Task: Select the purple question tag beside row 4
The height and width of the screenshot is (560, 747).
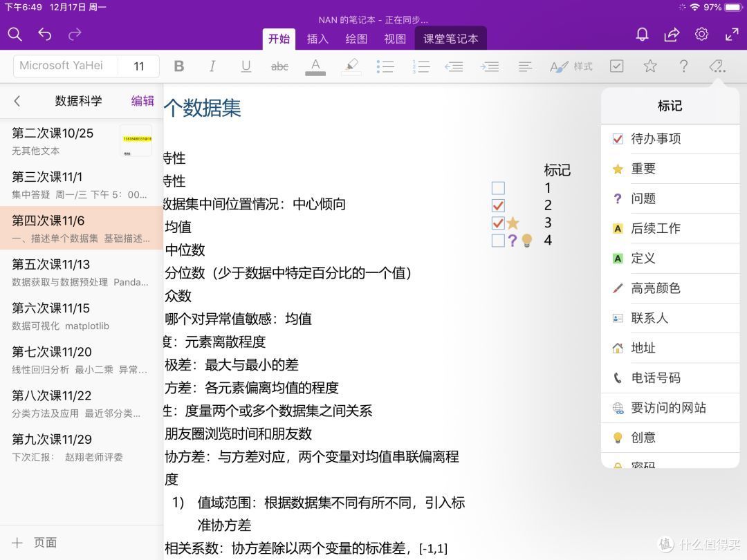Action: coord(512,241)
